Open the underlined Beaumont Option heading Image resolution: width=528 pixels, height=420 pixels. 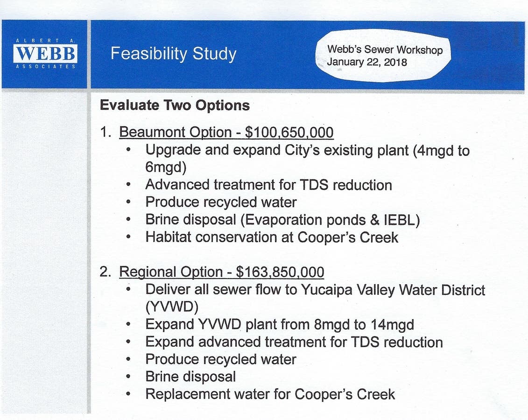[226, 133]
